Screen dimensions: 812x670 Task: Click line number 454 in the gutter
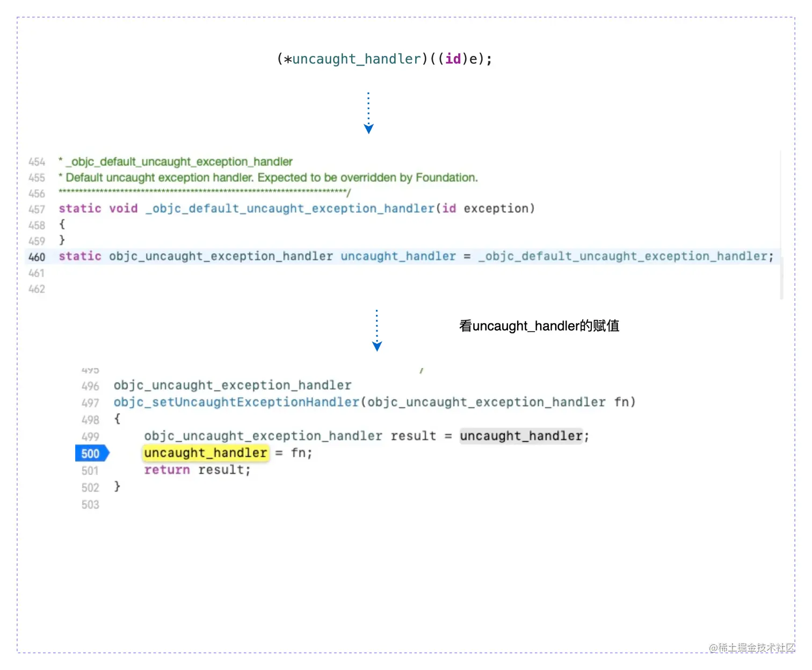(x=37, y=162)
